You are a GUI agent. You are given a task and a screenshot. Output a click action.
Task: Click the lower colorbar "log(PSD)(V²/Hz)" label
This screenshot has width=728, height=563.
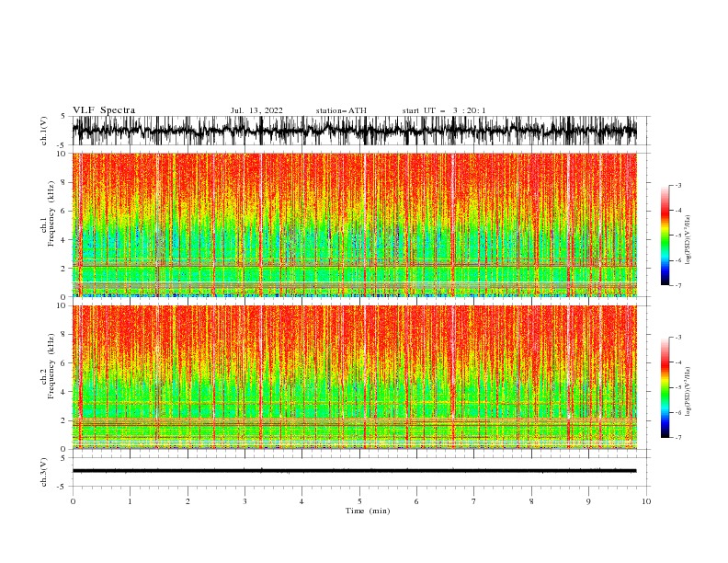click(688, 391)
